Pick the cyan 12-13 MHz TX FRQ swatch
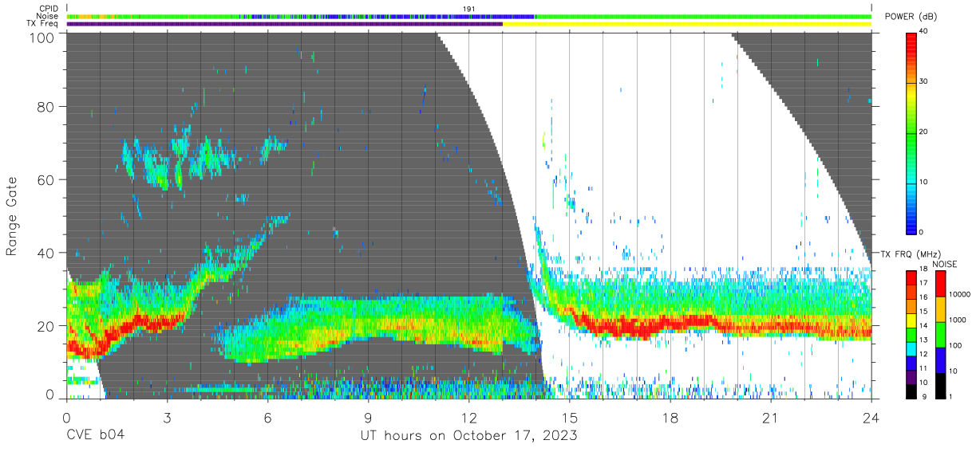Image resolution: width=980 pixels, height=452 pixels. pos(912,348)
